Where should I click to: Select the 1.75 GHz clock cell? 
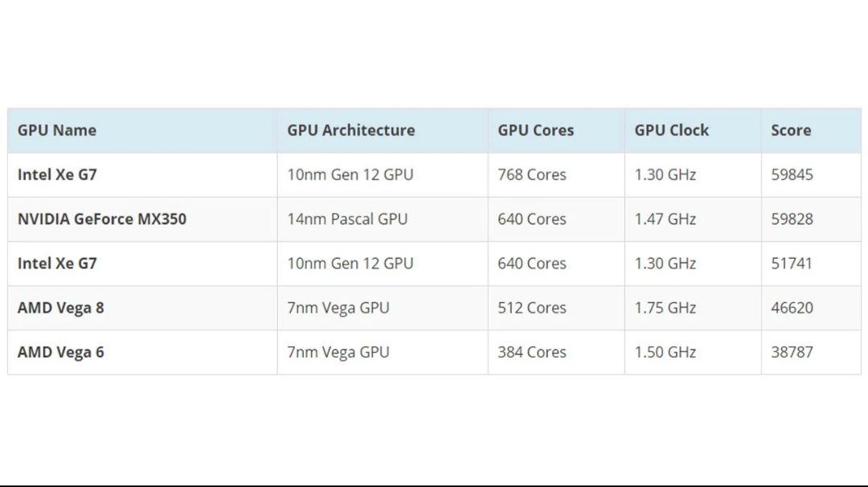[665, 307]
